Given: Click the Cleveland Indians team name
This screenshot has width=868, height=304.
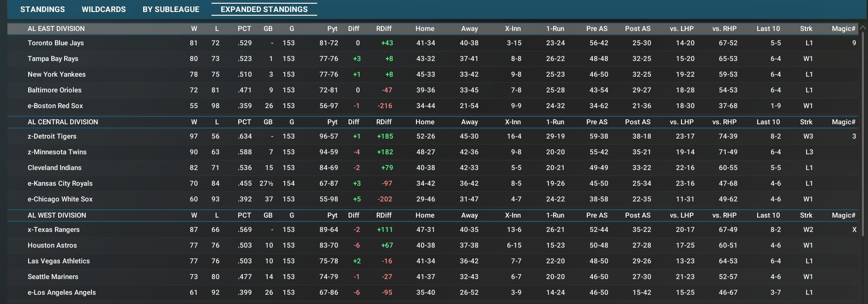Looking at the screenshot, I should pos(54,168).
